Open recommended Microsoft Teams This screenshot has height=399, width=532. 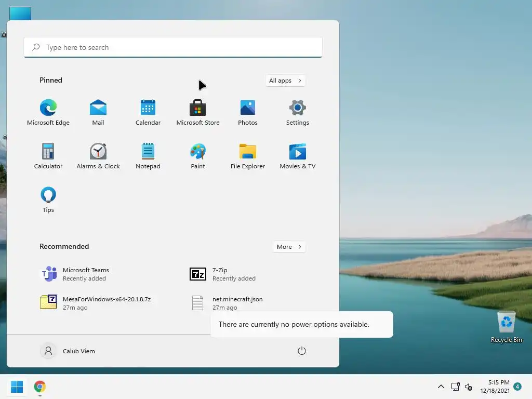[x=75, y=274]
